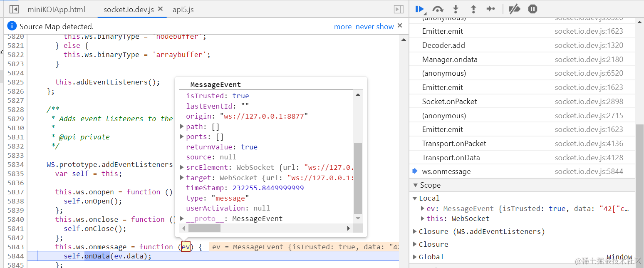
Task: Switch to socket.io.dev.js tab
Action: point(128,9)
